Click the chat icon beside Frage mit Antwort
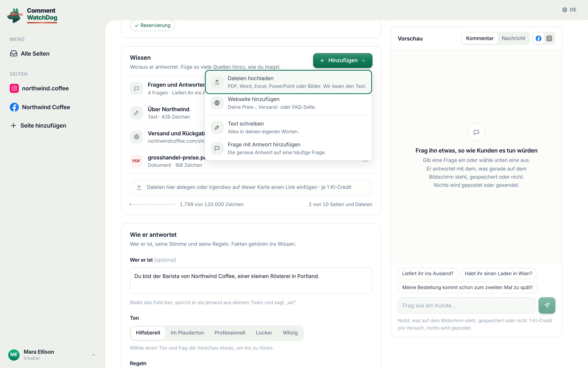Image resolution: width=588 pixels, height=368 pixels. point(217,148)
